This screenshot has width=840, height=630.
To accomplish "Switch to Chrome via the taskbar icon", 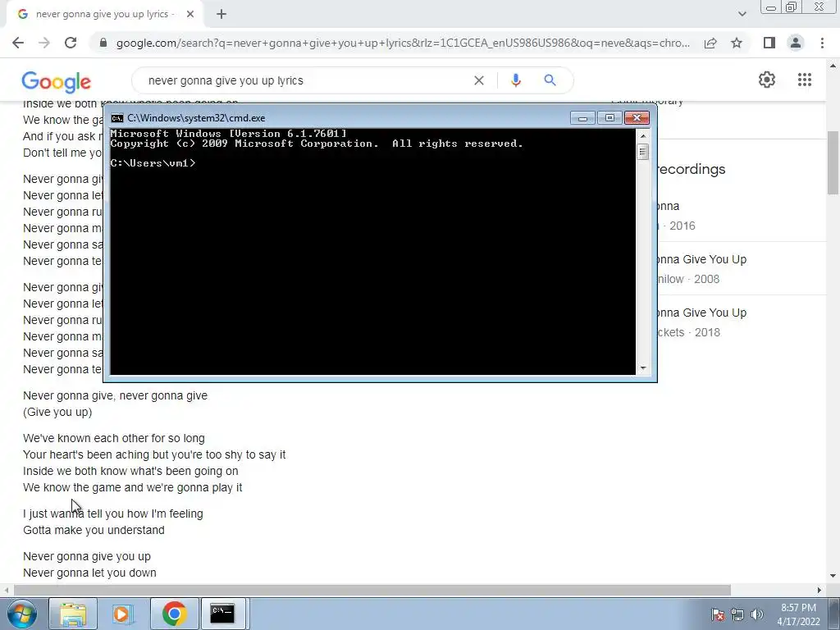I will click(x=174, y=614).
